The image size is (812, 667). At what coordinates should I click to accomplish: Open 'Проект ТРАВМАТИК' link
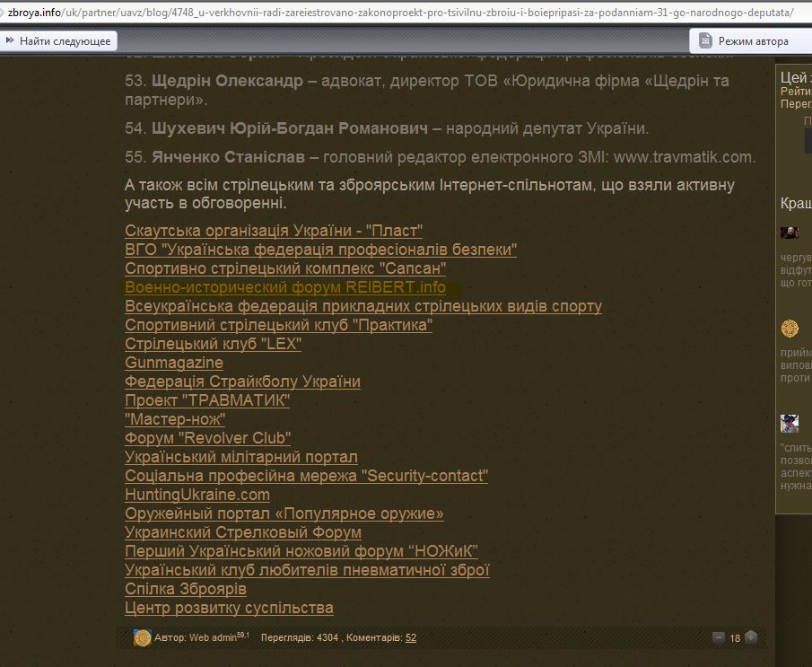coord(207,400)
